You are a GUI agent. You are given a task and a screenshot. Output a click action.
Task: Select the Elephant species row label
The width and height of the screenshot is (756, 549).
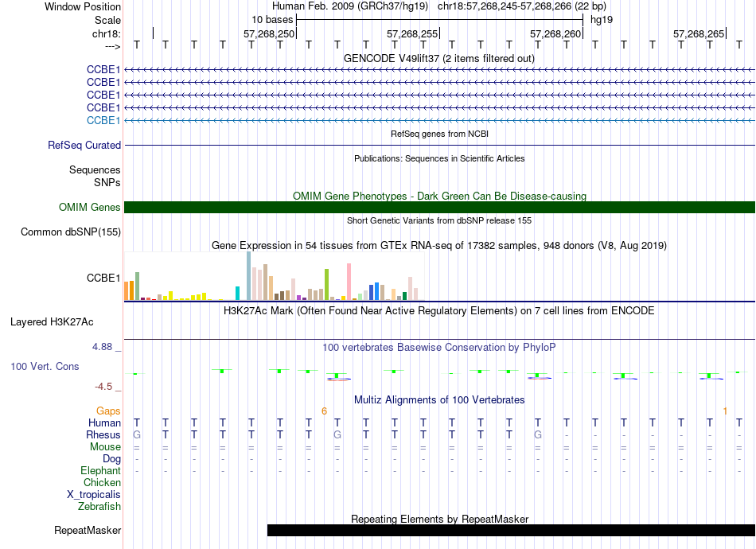point(100,471)
